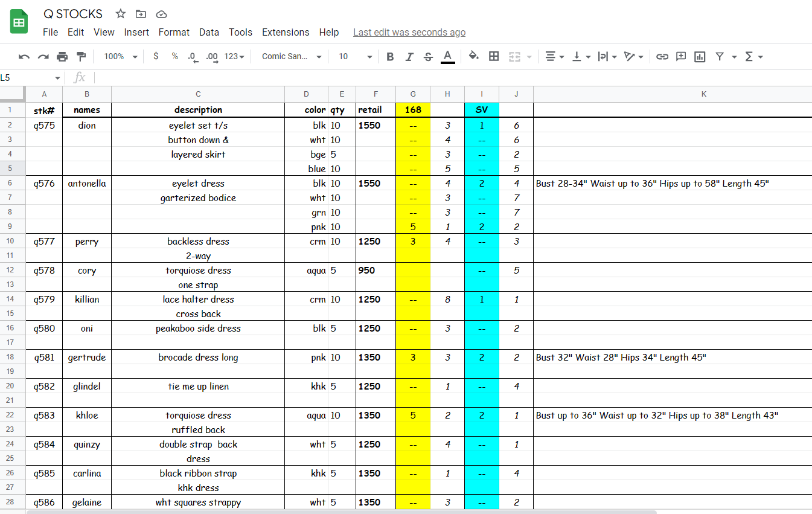This screenshot has height=514, width=812.
Task: Open vertical align options
Action: click(x=581, y=57)
